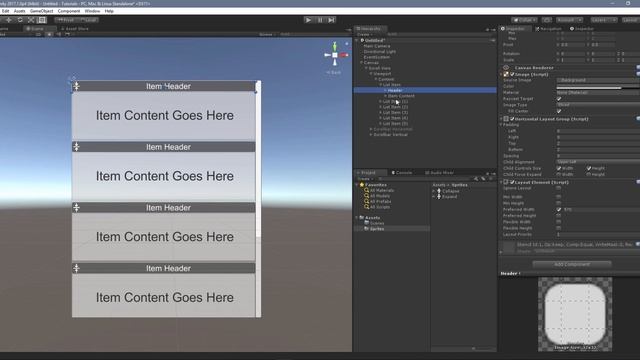Viewport: 640px width, 360px height.
Task: Open the Scenes folder in Assets
Action: 374,223
